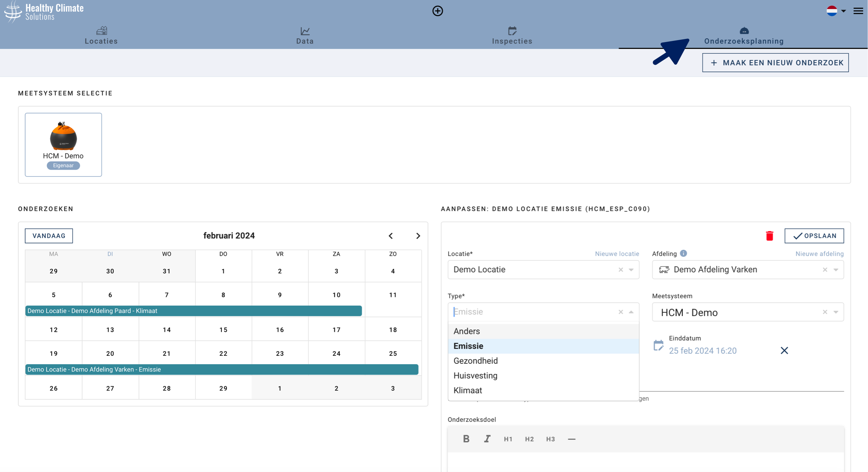Toggle italic formatting in editor
The width and height of the screenshot is (868, 472).
487,439
